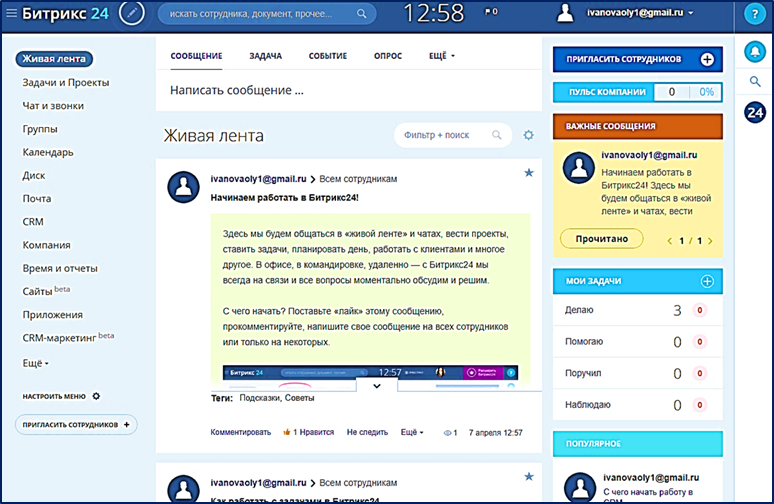The width and height of the screenshot is (774, 504).
Task: Click Пульс компании progress indicator
Action: (638, 92)
